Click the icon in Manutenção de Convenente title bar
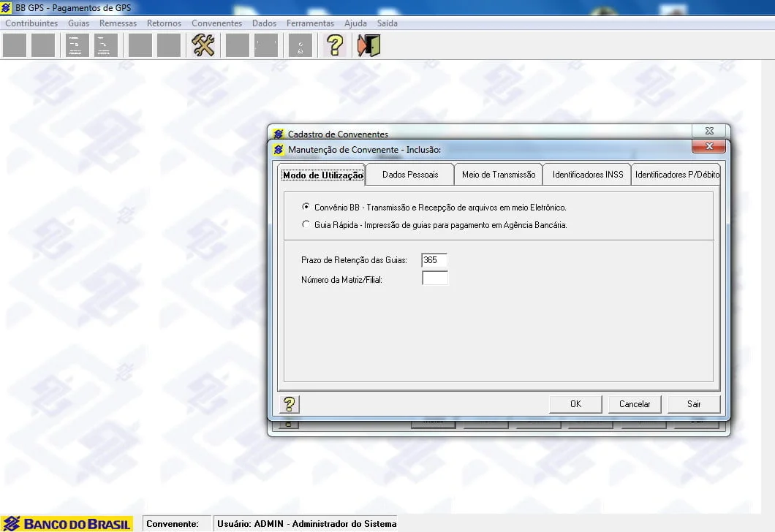Image resolution: width=775 pixels, height=532 pixels. [x=279, y=149]
